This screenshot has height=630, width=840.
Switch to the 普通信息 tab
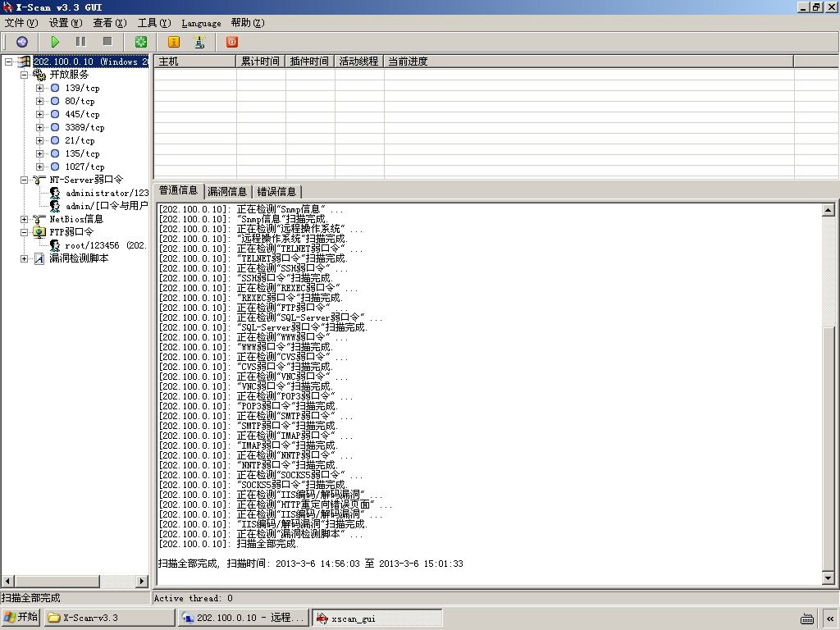[x=178, y=190]
